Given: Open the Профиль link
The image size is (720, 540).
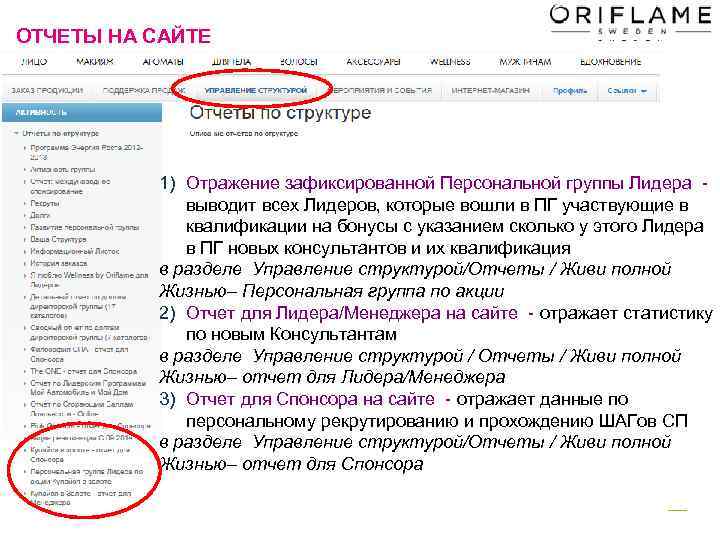Looking at the screenshot, I should click(x=570, y=91).
